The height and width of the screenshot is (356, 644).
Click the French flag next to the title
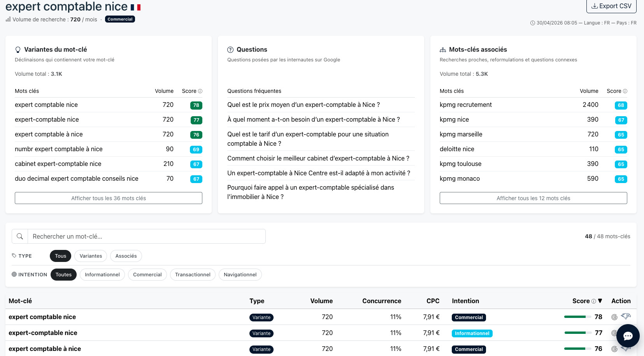135,7
